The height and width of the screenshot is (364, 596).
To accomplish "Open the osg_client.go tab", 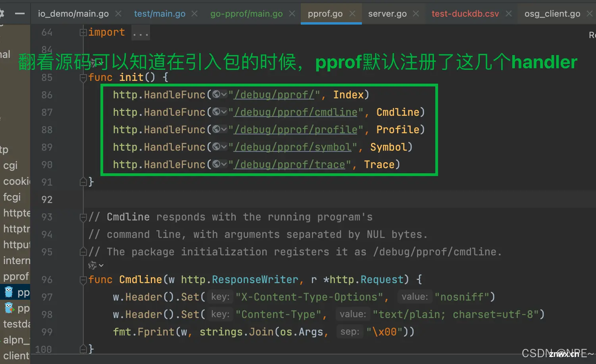I will pos(552,14).
